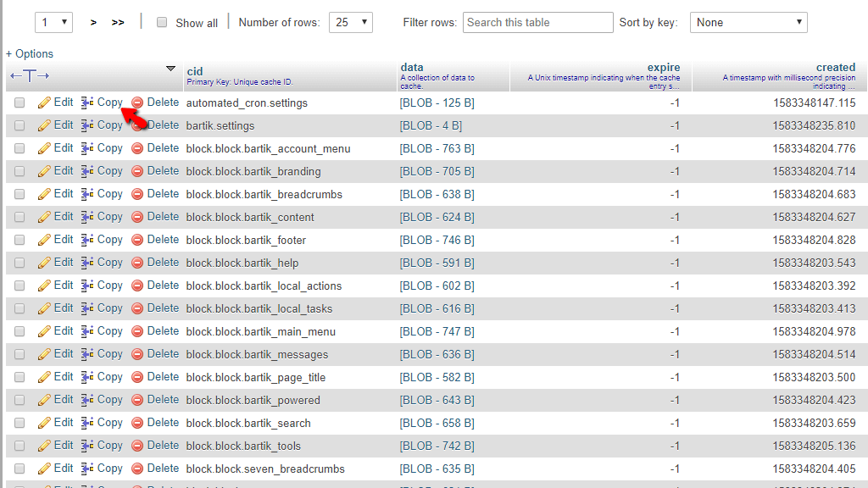Open the Sort by key dropdown

click(x=748, y=23)
